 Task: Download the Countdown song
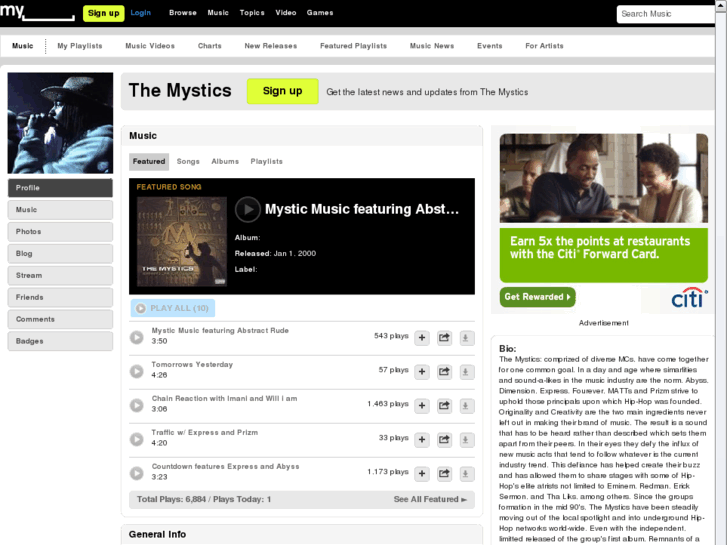[x=466, y=474]
